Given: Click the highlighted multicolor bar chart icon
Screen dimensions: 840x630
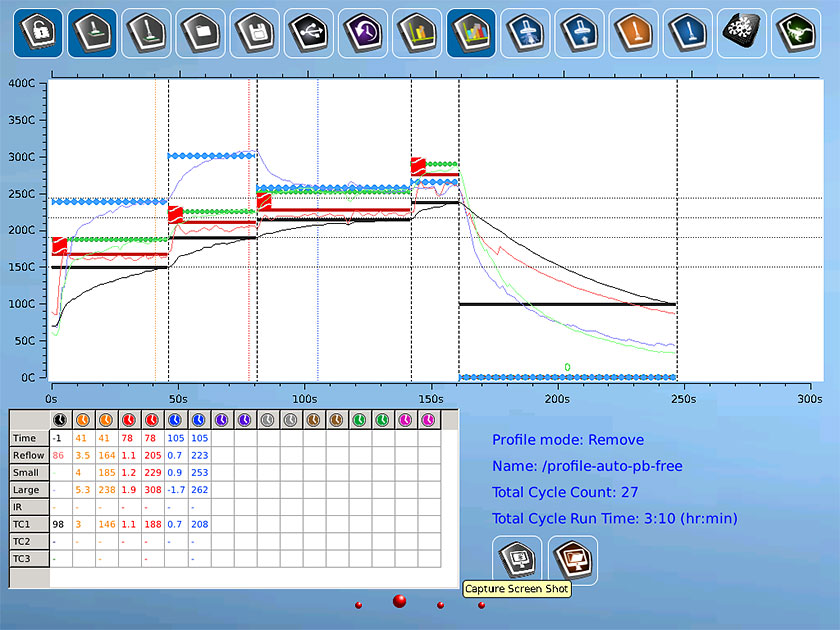Looking at the screenshot, I should [x=471, y=33].
